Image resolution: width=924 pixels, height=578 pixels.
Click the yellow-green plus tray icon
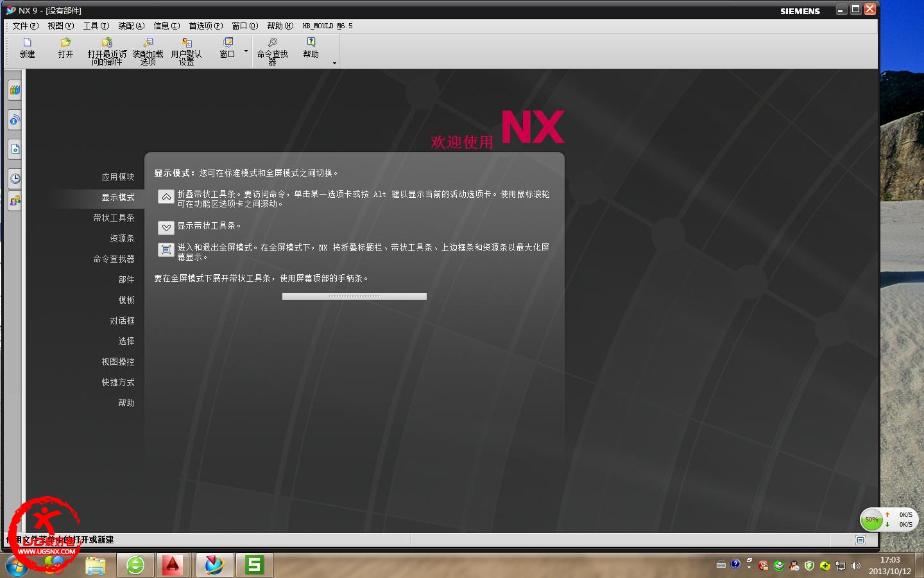point(825,566)
